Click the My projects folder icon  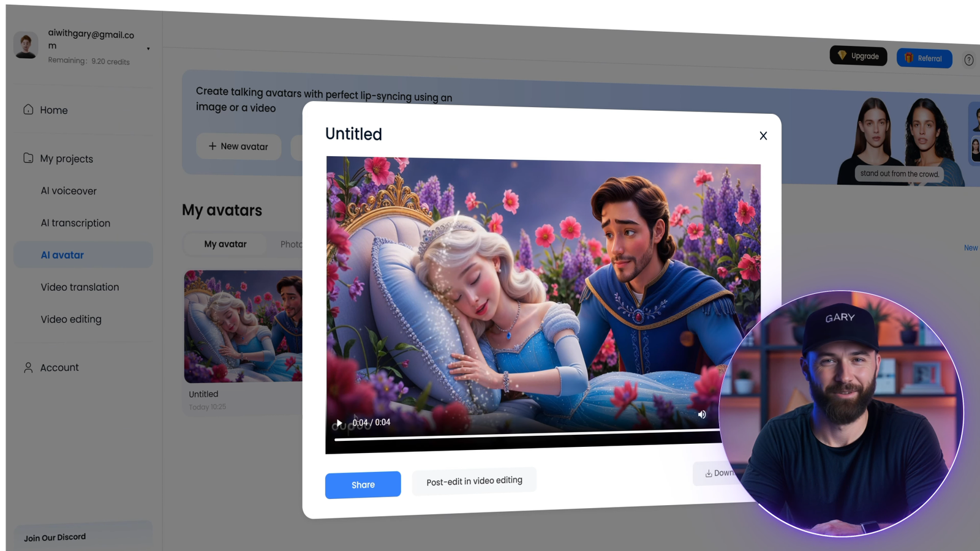(x=28, y=158)
